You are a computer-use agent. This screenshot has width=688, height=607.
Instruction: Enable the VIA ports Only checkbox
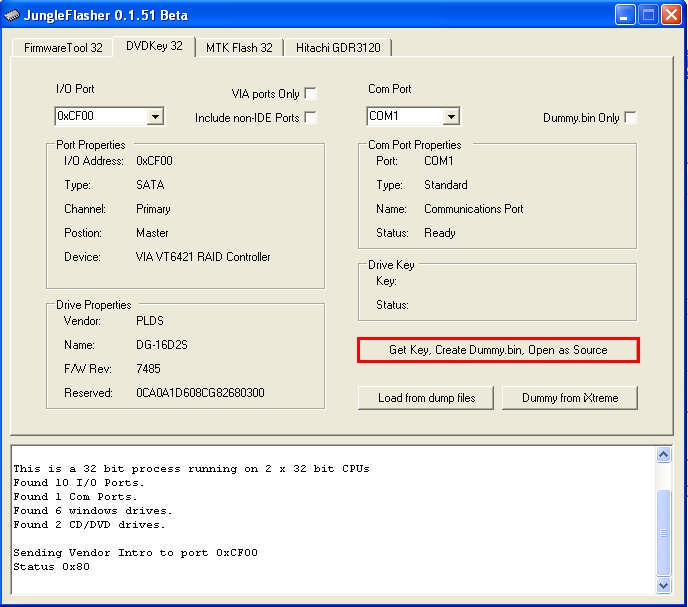[x=310, y=93]
